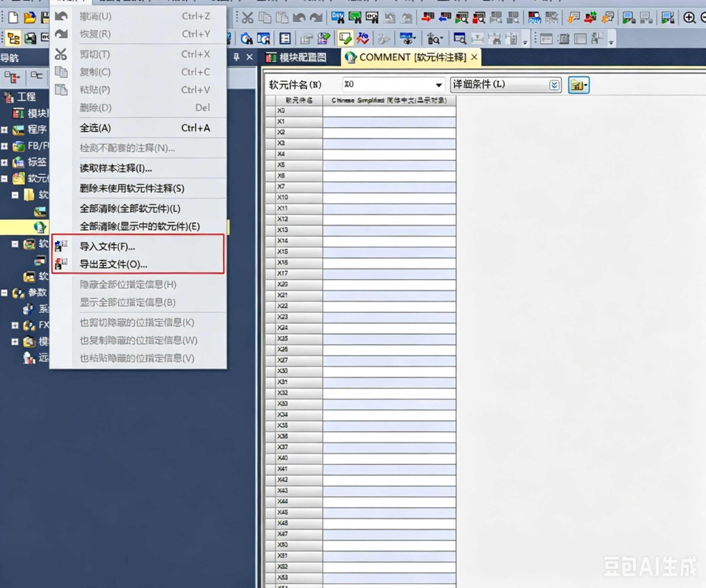
Task: Open Contact/Coil search (black binoculars icon)
Action: point(372,18)
